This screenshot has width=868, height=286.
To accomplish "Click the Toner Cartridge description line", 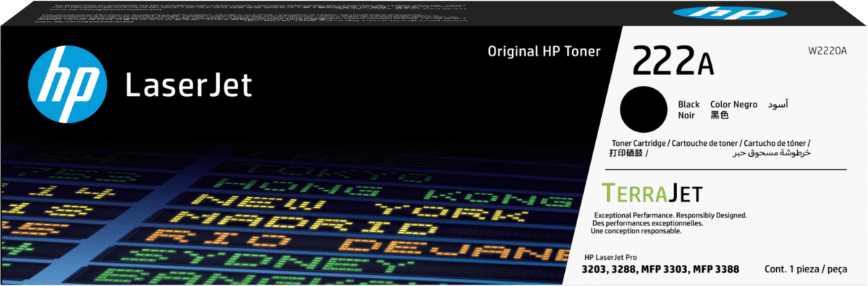I will pyautogui.click(x=711, y=144).
